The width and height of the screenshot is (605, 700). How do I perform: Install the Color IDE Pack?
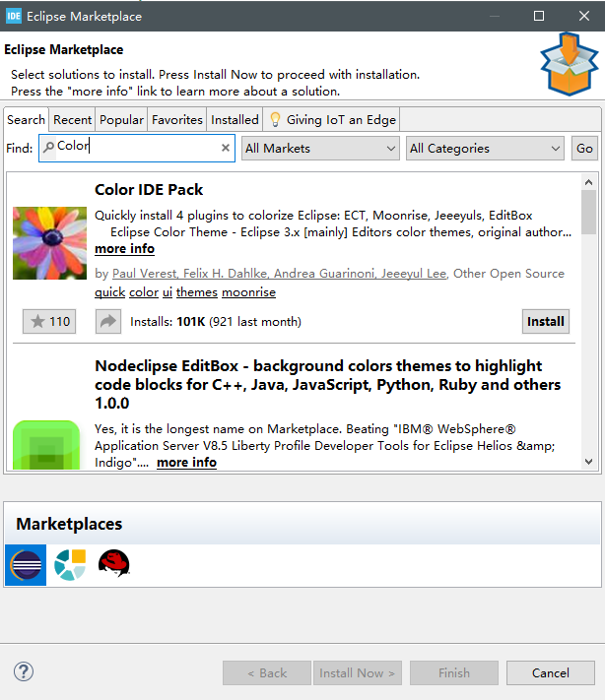pos(546,321)
